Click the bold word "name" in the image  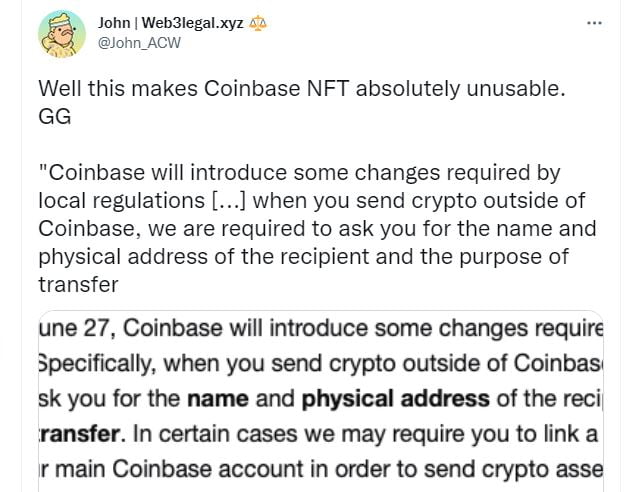click(218, 399)
